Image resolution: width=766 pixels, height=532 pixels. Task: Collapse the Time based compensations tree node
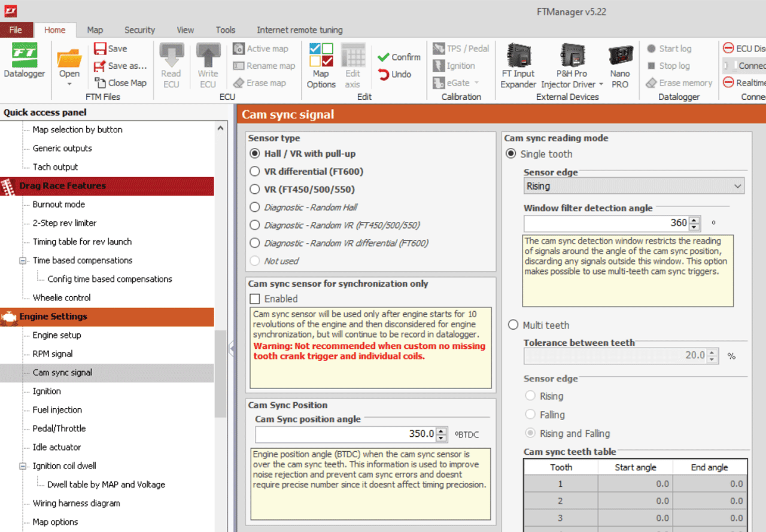[23, 260]
